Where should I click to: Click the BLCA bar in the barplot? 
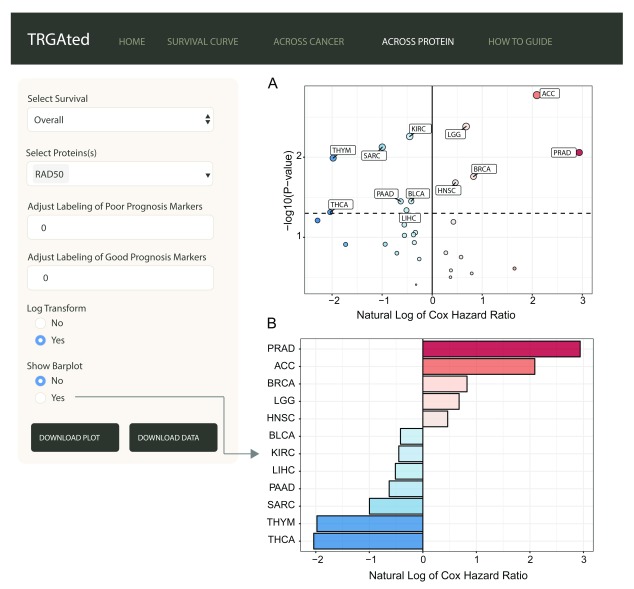pyautogui.click(x=412, y=436)
